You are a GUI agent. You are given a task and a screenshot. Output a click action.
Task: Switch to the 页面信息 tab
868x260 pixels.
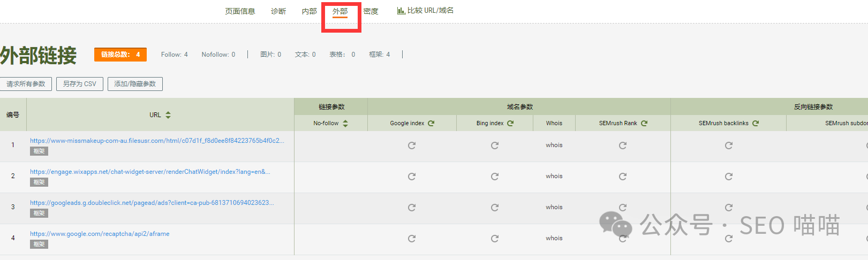click(x=240, y=11)
